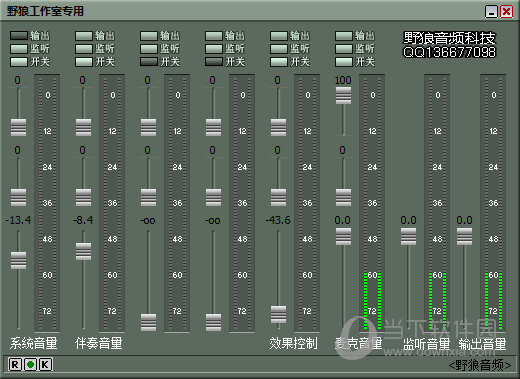Click the top slider handle of 伴奏音量 channel

pos(83,127)
